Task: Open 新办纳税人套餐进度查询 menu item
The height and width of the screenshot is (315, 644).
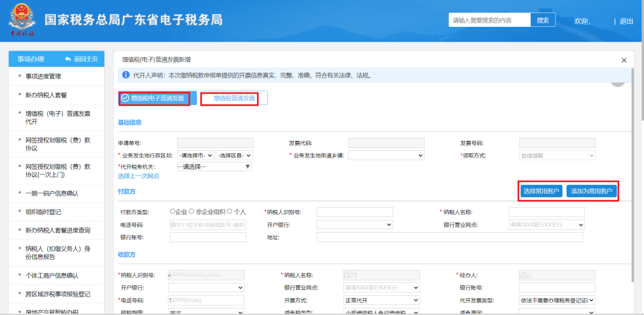Action: pos(58,230)
